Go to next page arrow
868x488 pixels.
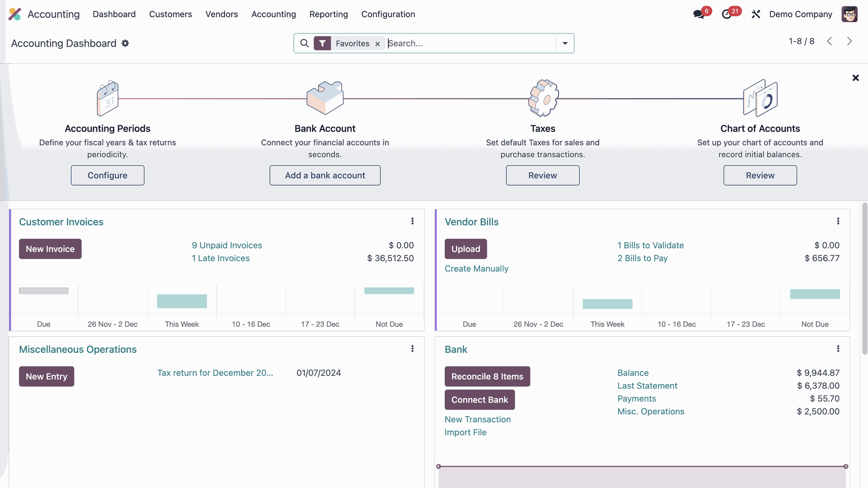point(849,42)
